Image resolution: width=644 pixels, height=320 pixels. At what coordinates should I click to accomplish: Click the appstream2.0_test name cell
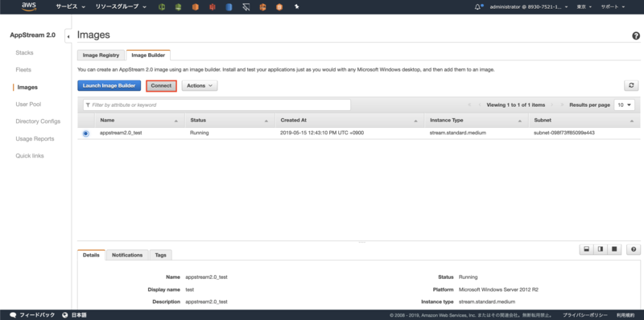[121, 133]
